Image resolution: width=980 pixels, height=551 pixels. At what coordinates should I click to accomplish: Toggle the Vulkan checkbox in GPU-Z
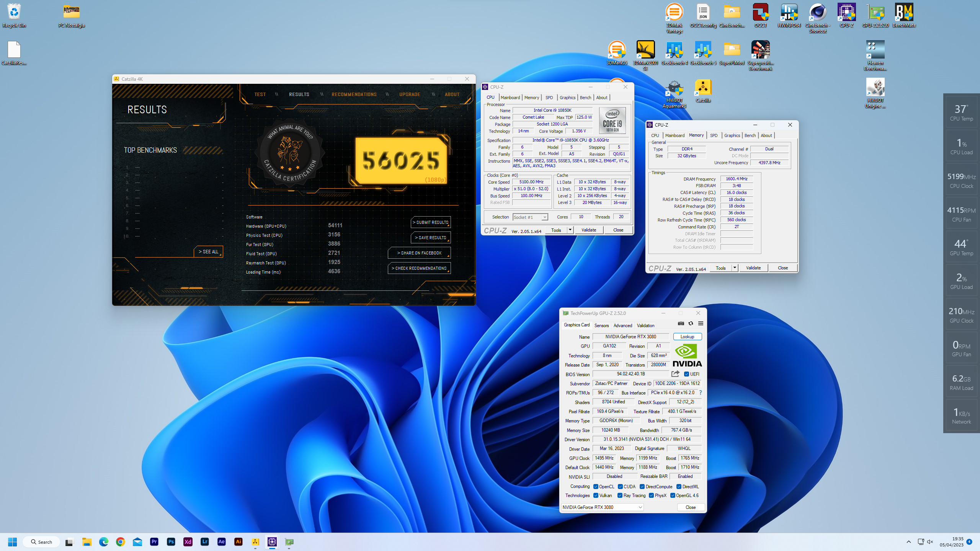coord(596,496)
